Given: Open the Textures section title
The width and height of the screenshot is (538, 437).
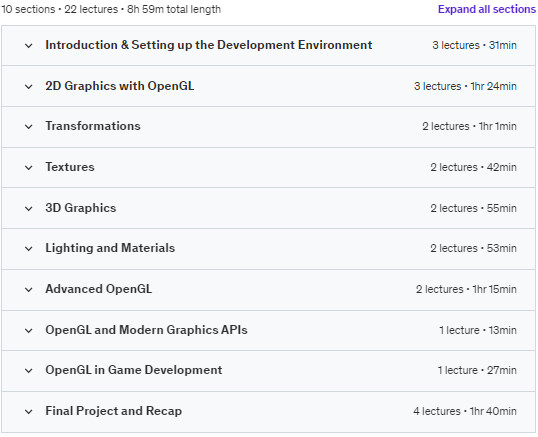Looking at the screenshot, I should [70, 167].
